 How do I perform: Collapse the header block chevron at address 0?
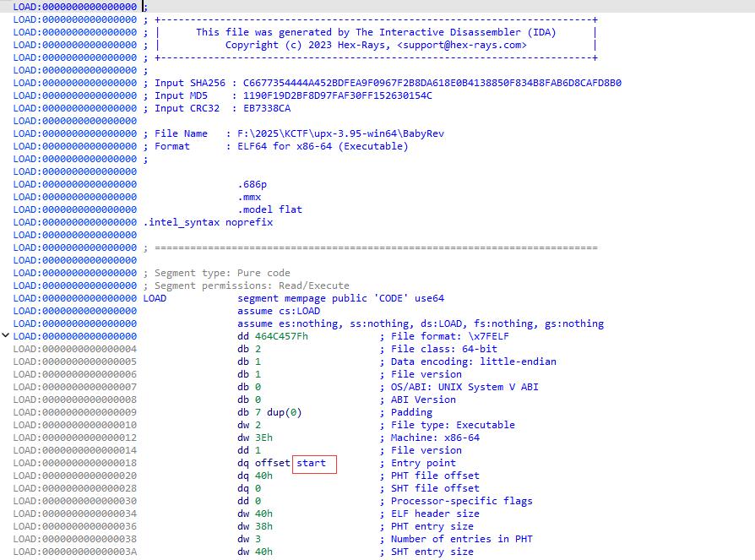(6, 335)
